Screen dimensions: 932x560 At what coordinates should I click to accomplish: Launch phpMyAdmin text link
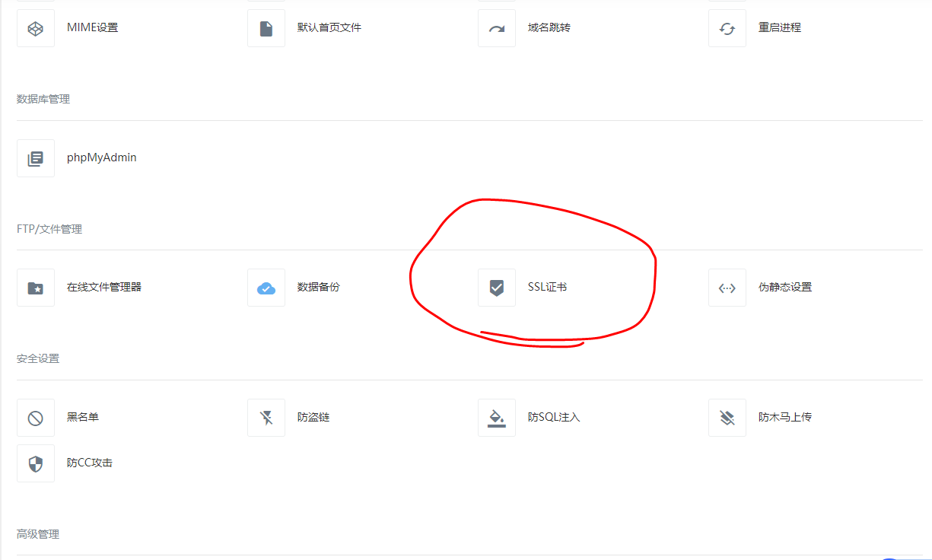coord(102,157)
